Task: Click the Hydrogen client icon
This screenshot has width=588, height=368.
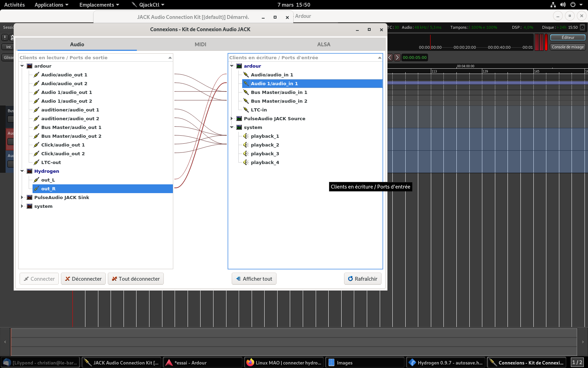Action: point(30,171)
